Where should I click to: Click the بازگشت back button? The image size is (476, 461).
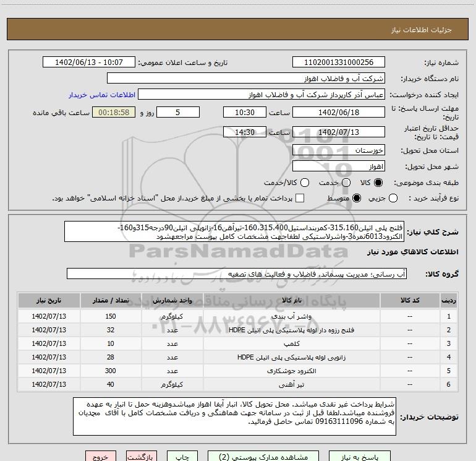click(142, 457)
